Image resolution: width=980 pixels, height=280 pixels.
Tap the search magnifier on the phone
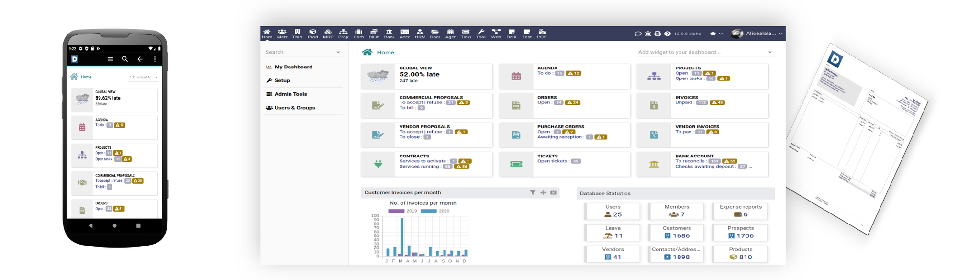click(125, 59)
